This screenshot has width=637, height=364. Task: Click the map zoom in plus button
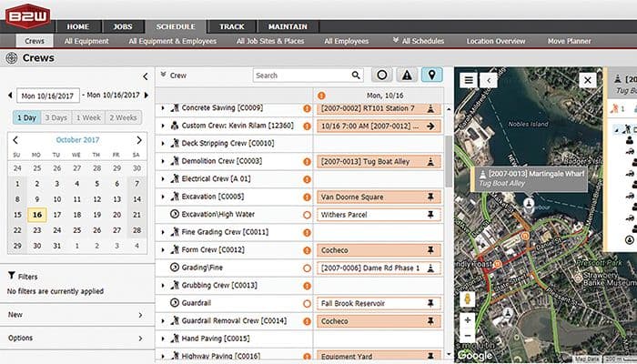click(x=469, y=320)
